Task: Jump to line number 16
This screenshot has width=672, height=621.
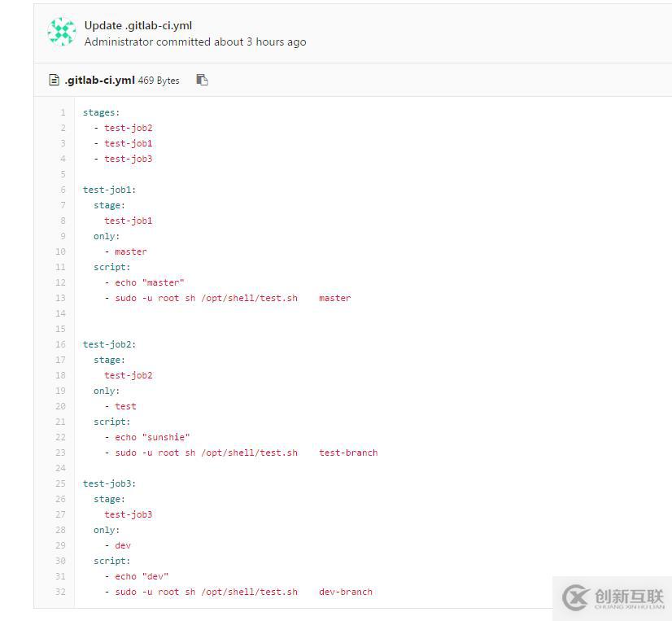Action: pos(60,344)
